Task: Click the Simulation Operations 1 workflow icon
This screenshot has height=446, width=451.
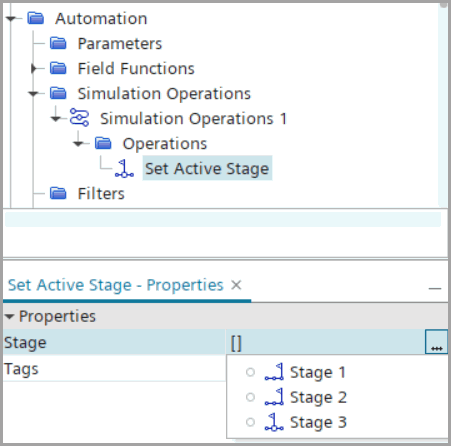Action: pyautogui.click(x=79, y=118)
